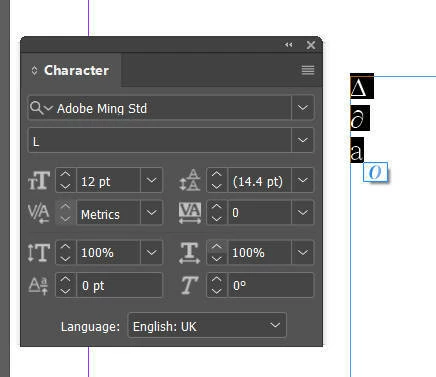Click the skew italic T icon
This screenshot has width=436, height=377.
189,286
